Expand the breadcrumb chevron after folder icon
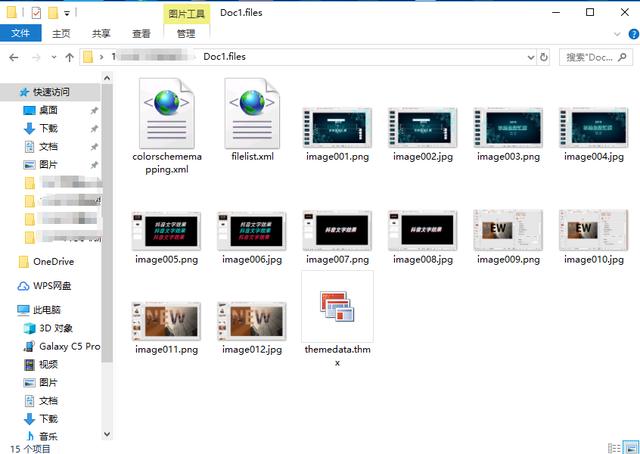Screen dimensions: 640x454 (x=101, y=57)
